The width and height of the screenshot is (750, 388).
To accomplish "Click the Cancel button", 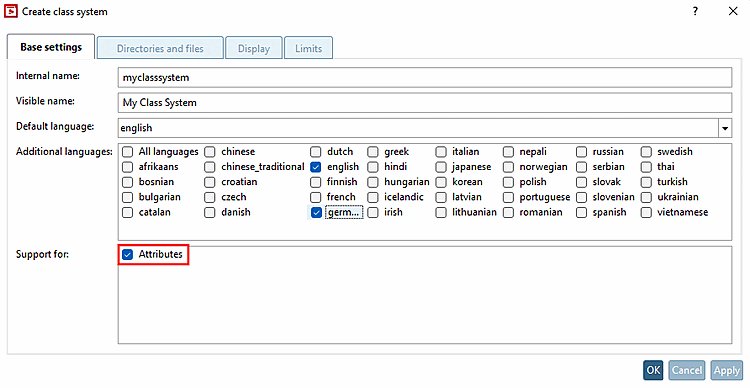I will point(687,370).
